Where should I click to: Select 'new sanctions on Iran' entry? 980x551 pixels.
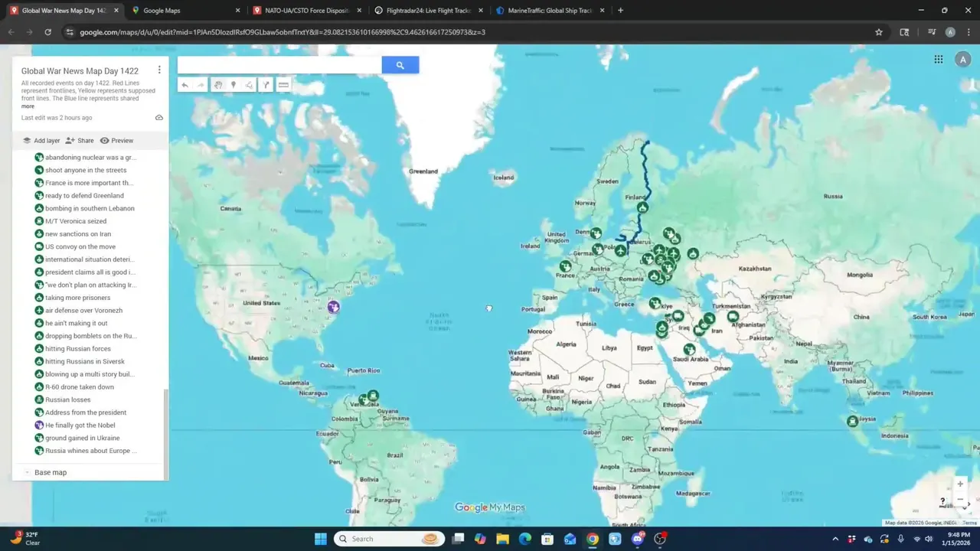[78, 233]
